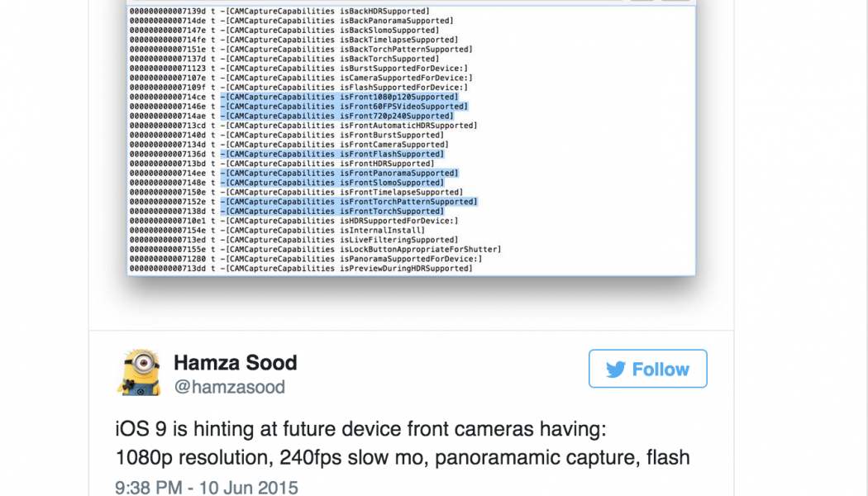Screen dimensions: 868x496
Task: Select the highlighted isFront60FPSVideoSupported line
Action: pyautogui.click(x=345, y=107)
